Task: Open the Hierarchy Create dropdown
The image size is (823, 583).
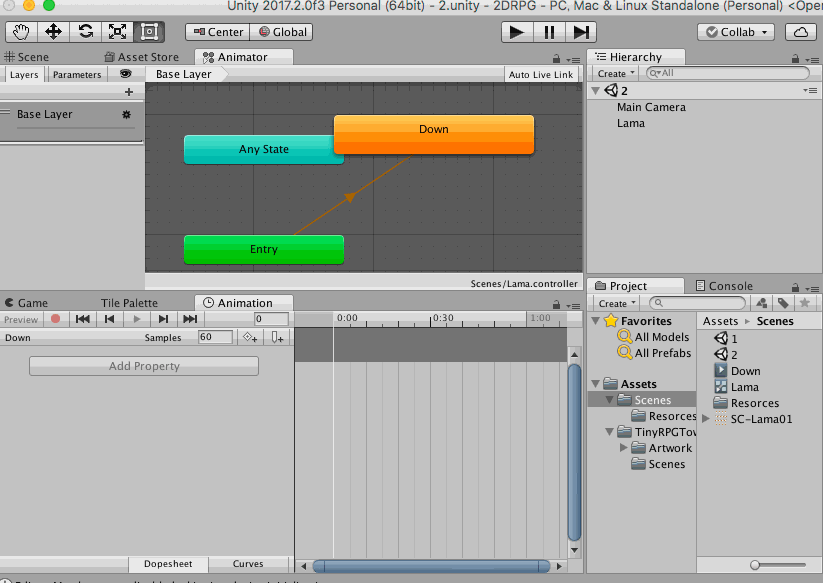Action: coord(615,74)
